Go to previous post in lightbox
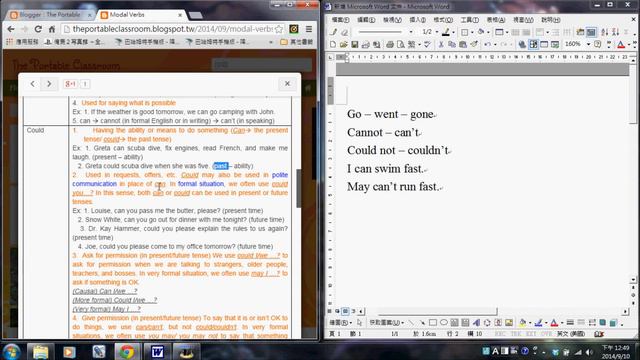This screenshot has width=640, height=360. [x=33, y=84]
